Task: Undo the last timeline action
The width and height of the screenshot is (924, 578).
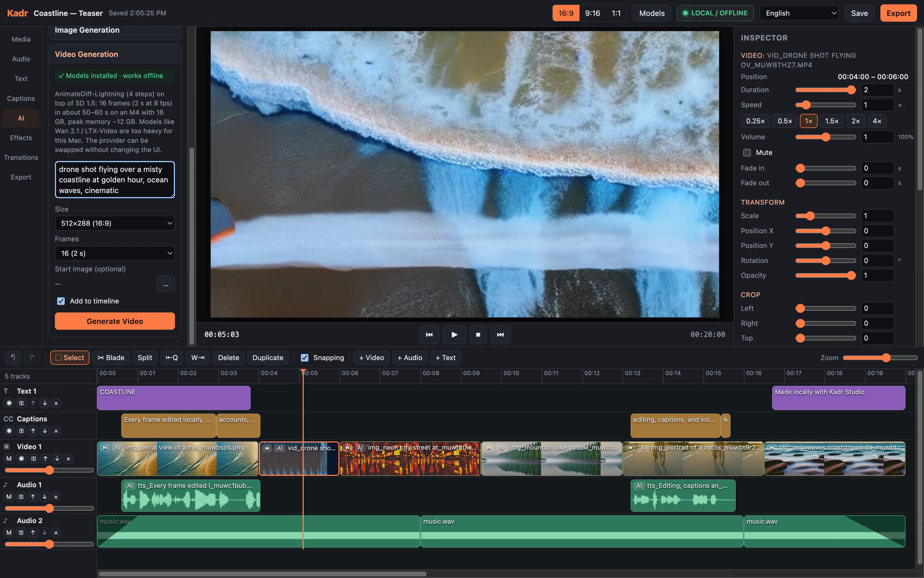Action: pos(12,357)
